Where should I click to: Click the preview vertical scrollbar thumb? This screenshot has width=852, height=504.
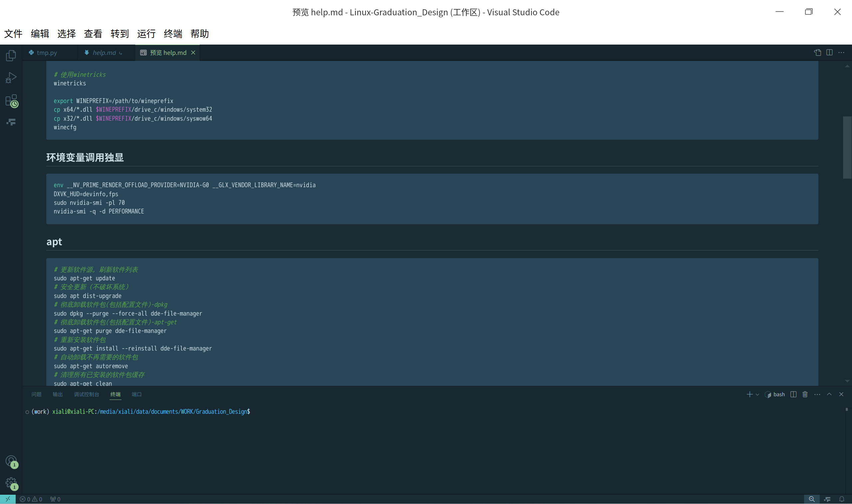pyautogui.click(x=847, y=147)
